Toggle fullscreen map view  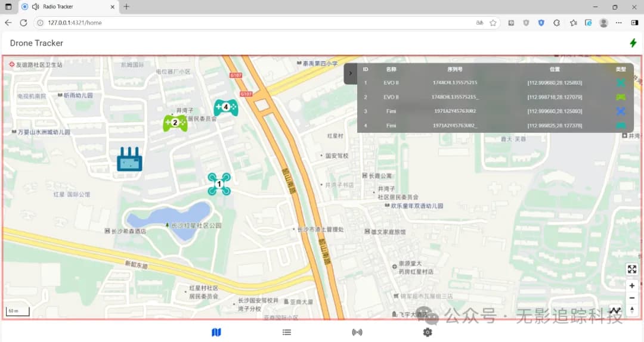(632, 269)
